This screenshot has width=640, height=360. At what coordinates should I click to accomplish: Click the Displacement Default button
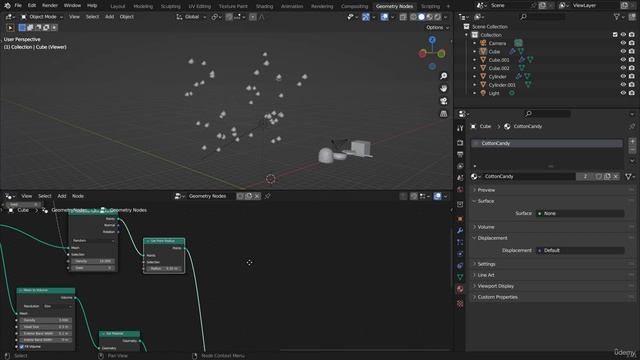click(x=580, y=251)
